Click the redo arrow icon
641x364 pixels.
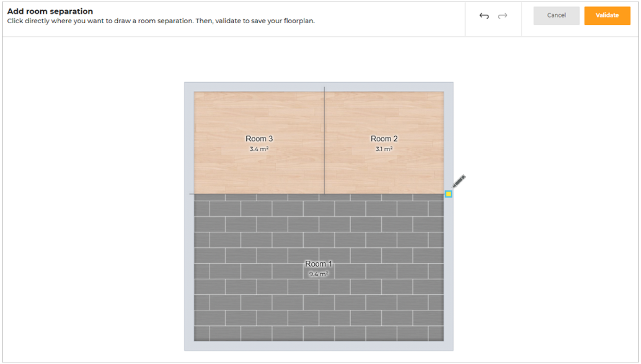502,16
